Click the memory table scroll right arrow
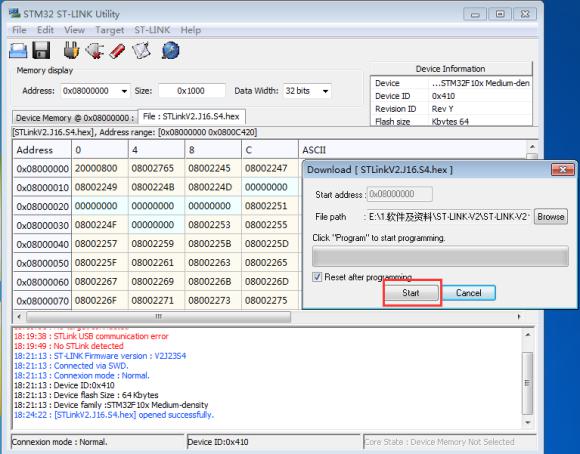 pyautogui.click(x=519, y=317)
